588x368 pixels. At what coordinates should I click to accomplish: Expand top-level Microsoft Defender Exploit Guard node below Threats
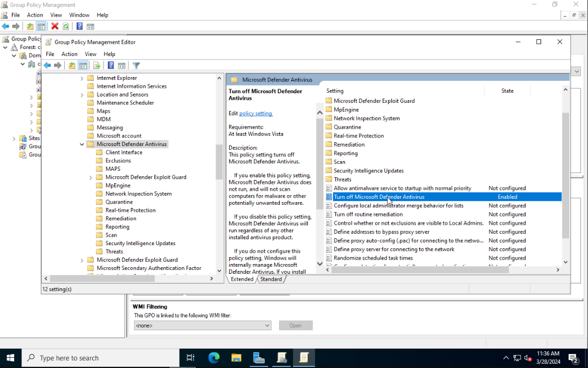click(x=82, y=260)
